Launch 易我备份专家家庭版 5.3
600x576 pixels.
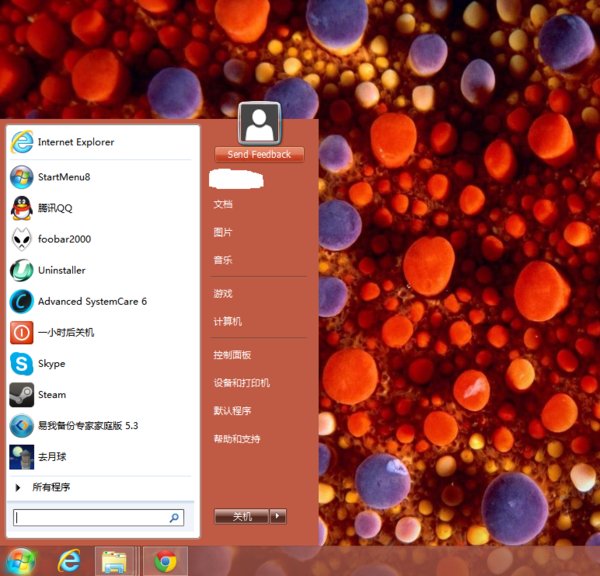click(x=87, y=425)
